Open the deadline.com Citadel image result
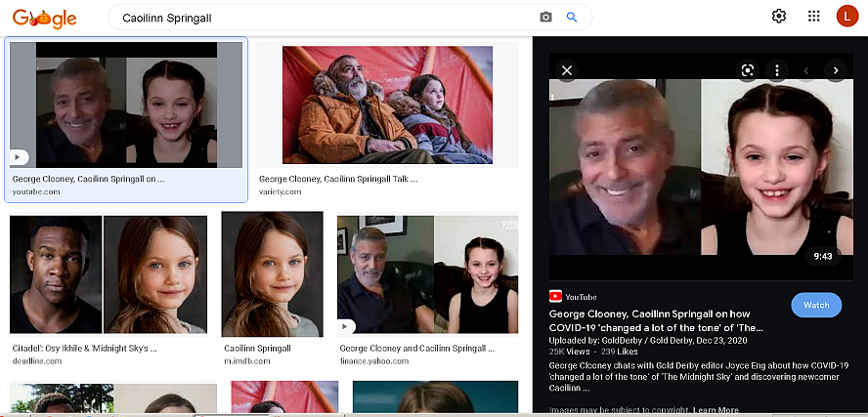The width and height of the screenshot is (868, 417). (108, 274)
